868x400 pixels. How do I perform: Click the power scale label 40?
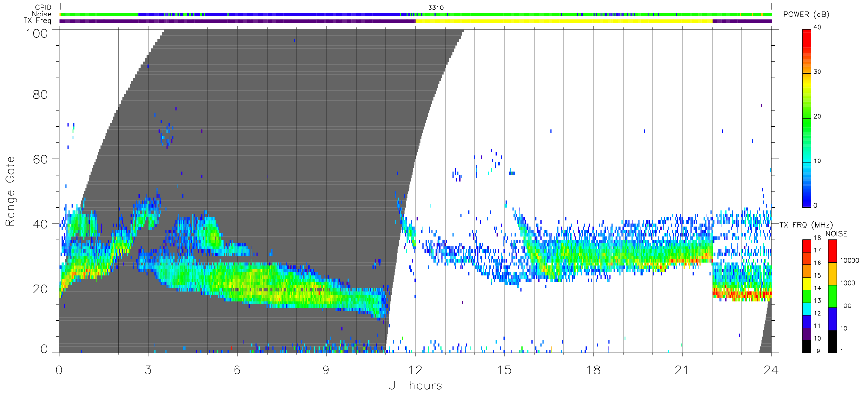817,27
